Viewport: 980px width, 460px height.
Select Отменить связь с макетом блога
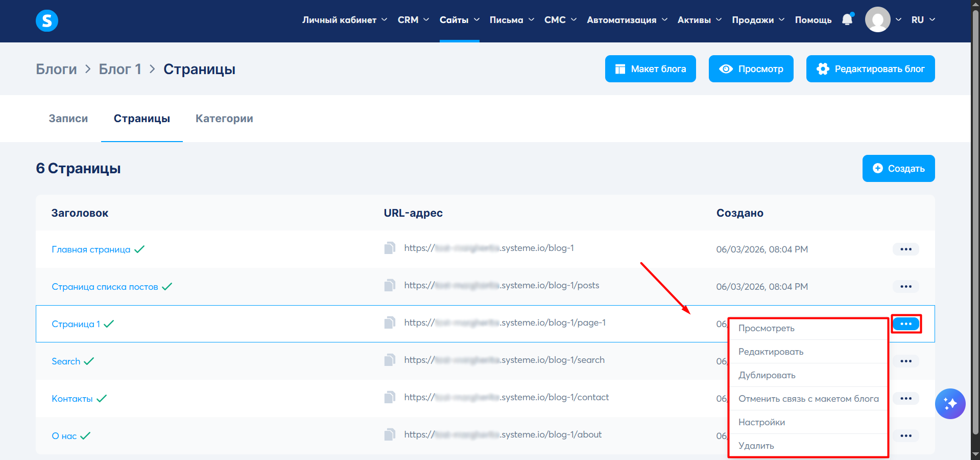[808, 399]
